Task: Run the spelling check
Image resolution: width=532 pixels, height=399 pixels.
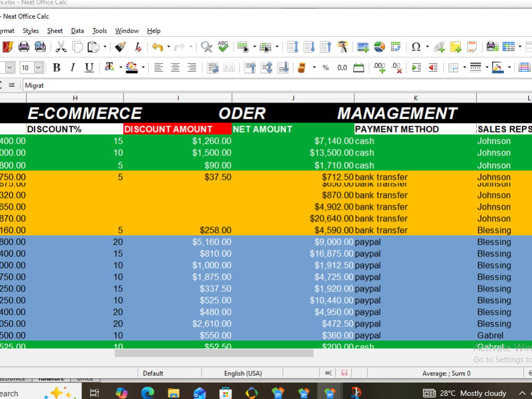Action: (223, 46)
